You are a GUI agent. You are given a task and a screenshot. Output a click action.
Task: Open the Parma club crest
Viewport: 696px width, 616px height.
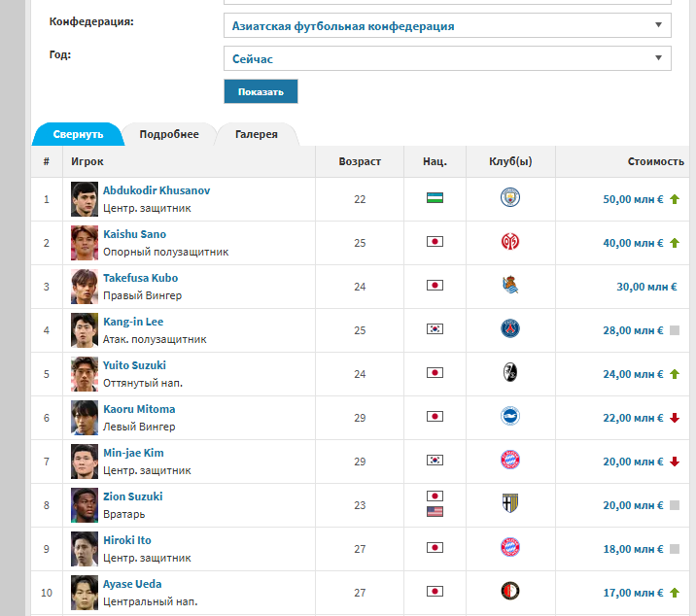(x=510, y=503)
